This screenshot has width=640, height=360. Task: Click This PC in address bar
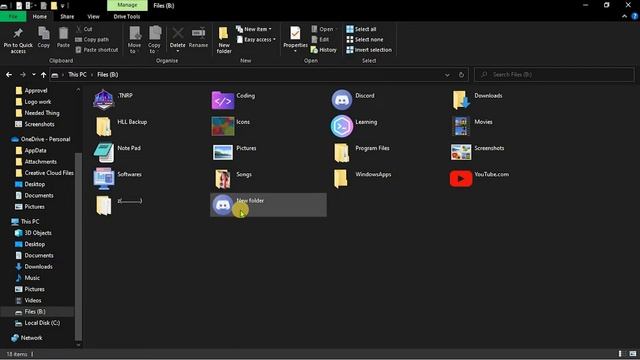point(77,75)
